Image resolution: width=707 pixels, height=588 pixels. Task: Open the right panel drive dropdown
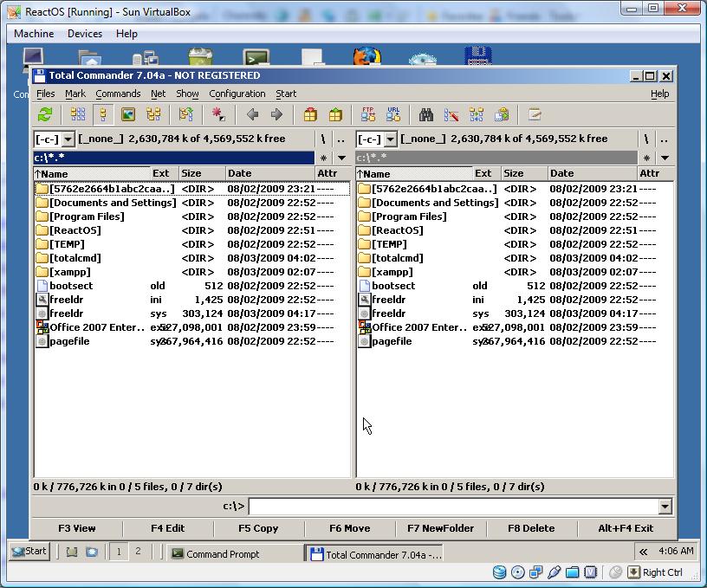click(390, 139)
